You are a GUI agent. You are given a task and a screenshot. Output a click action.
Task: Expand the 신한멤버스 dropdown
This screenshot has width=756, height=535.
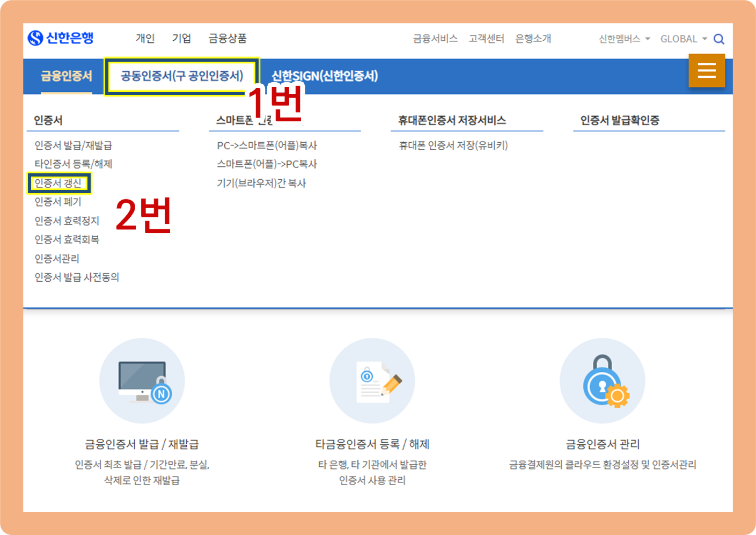625,39
